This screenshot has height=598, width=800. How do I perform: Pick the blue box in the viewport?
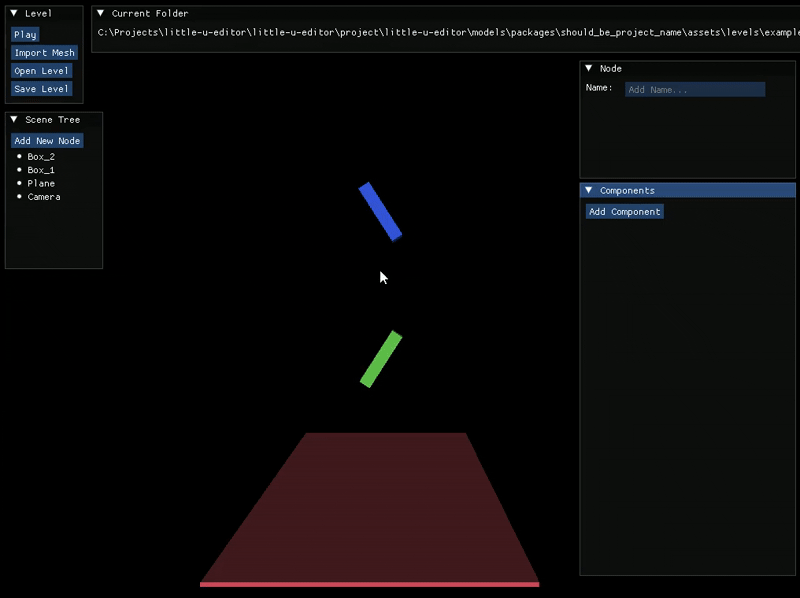point(380,211)
